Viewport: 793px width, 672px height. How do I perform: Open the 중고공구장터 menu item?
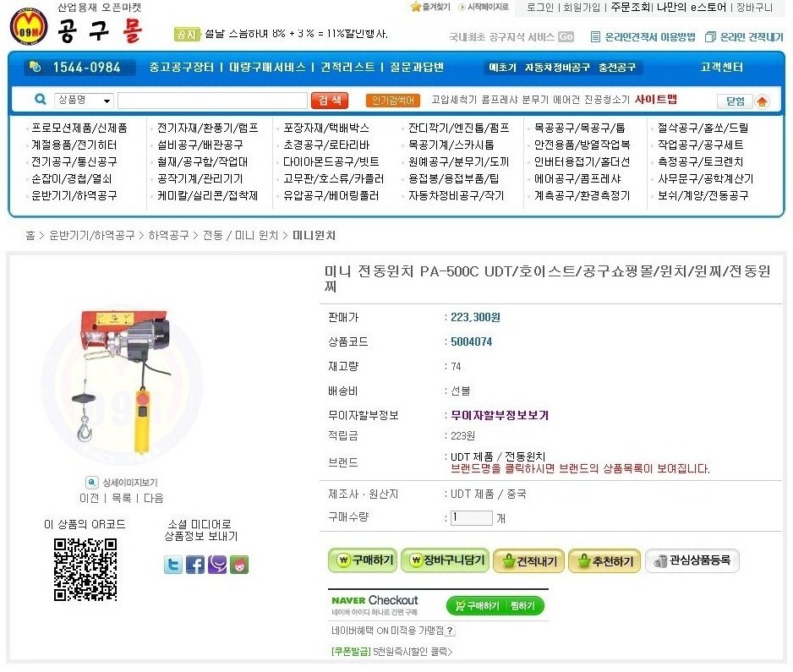182,67
